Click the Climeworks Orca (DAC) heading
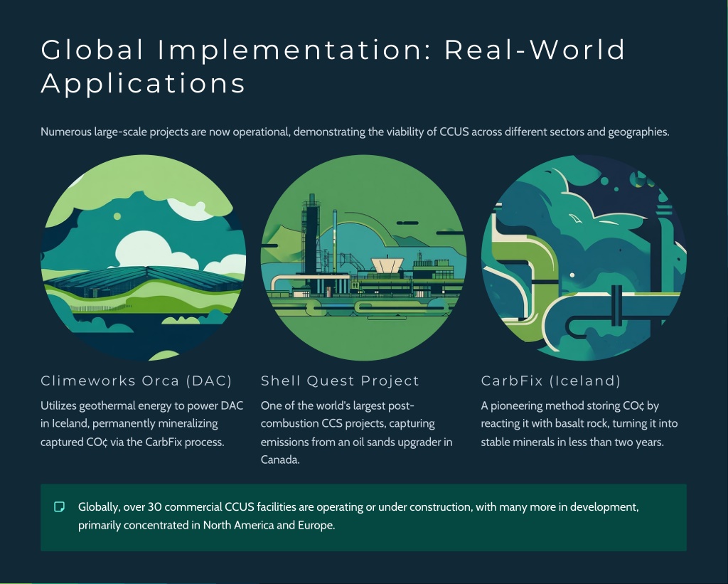 tap(136, 381)
